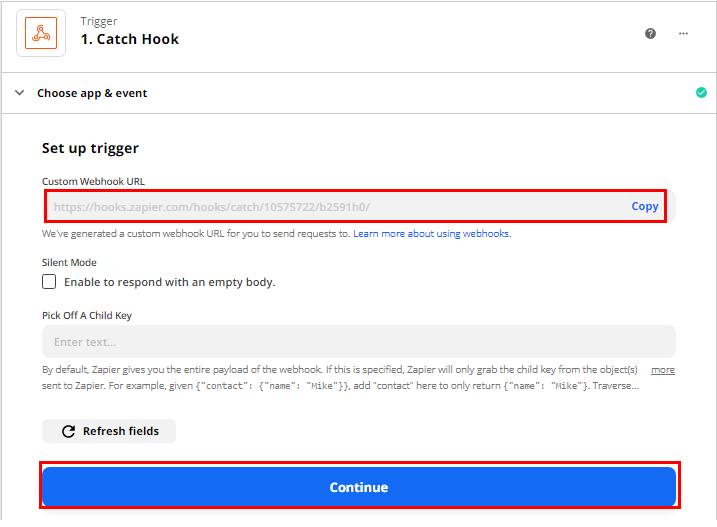The height and width of the screenshot is (527, 717).
Task: Click the Custom Webhook URL label
Action: click(93, 182)
